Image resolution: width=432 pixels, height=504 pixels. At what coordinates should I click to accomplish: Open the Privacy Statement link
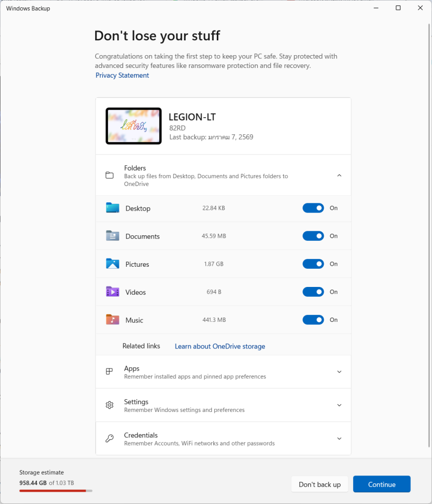pos(122,75)
